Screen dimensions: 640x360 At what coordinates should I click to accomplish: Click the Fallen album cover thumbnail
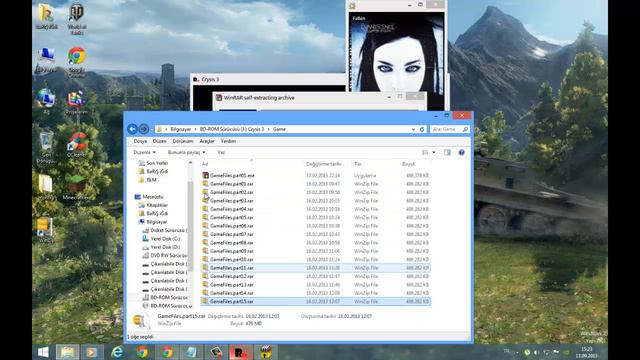[397, 53]
